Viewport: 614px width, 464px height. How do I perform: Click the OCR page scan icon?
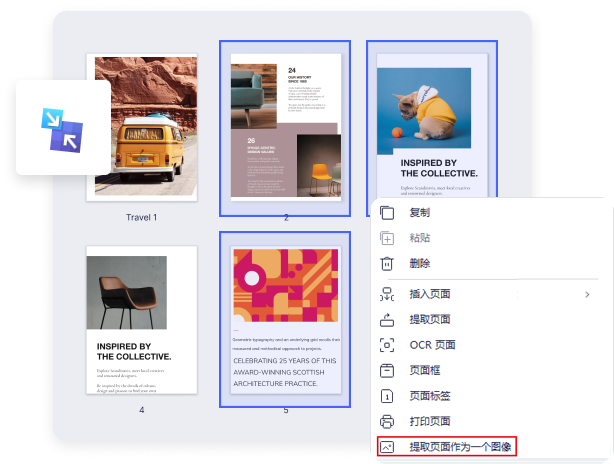(x=388, y=345)
